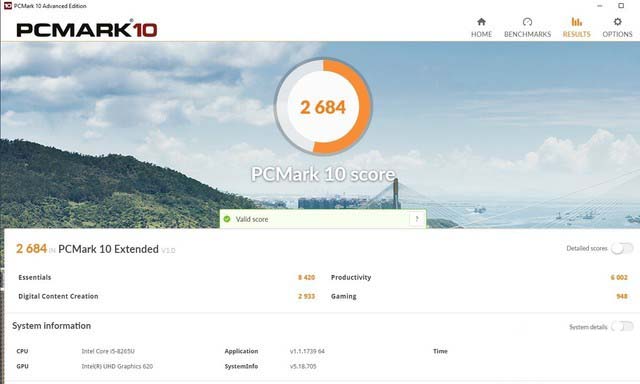The height and width of the screenshot is (384, 640).
Task: Click the PCMark 10 logo
Action: coord(87,29)
